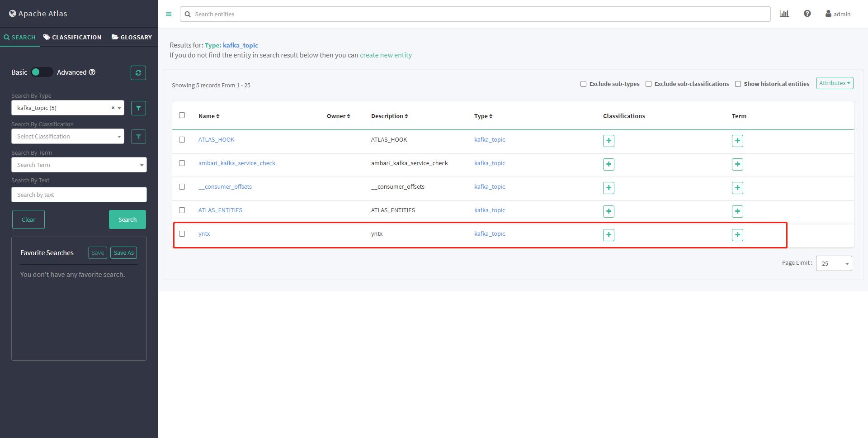
Task: Sort table by Name column
Action: point(209,116)
